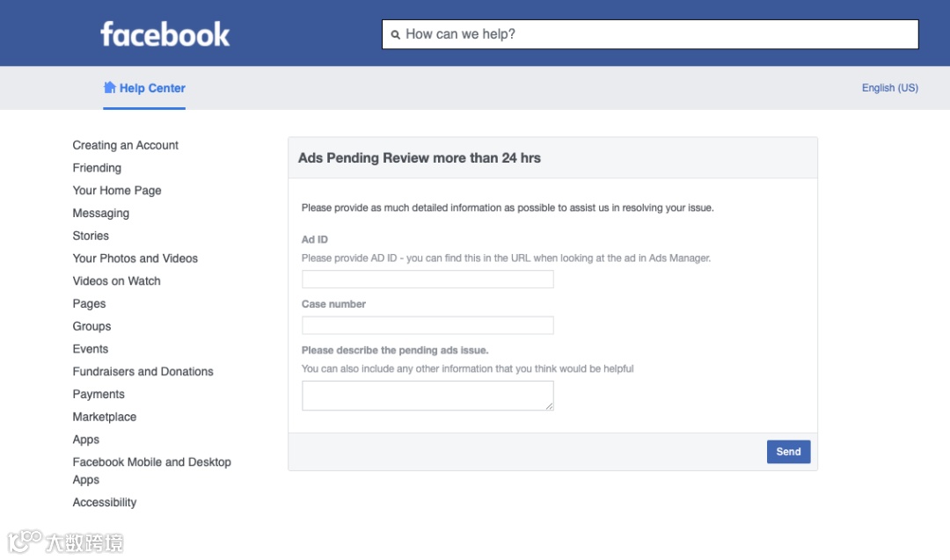This screenshot has width=950, height=560.
Task: Click 'Please describe the pending ads issue.' label
Action: point(395,350)
